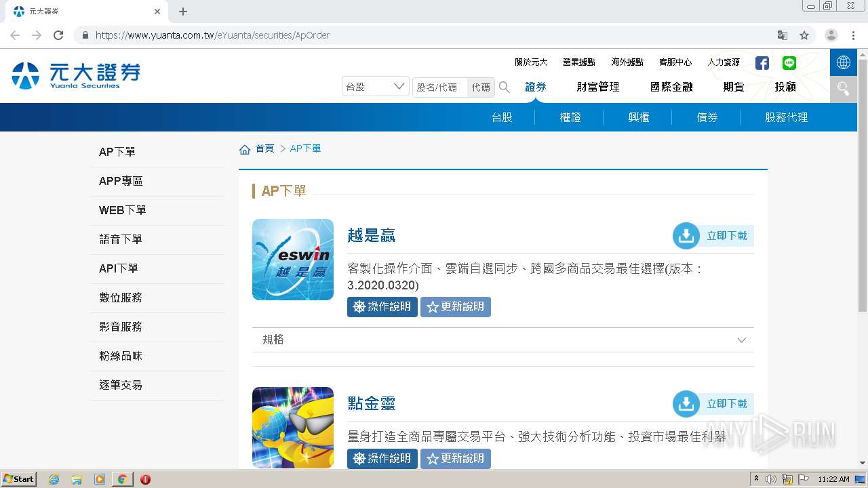Close the 元大證券 tab
868x488 pixels.
pos(157,12)
